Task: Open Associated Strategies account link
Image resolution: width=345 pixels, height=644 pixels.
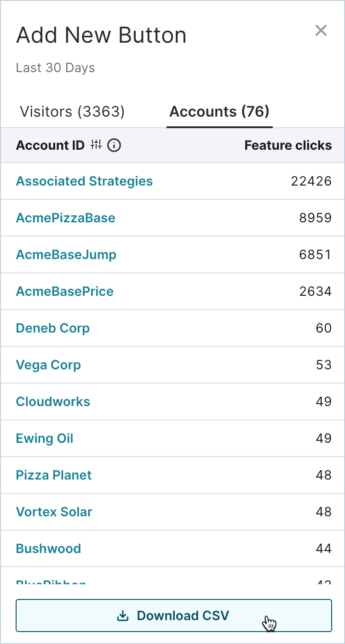Action: (84, 181)
